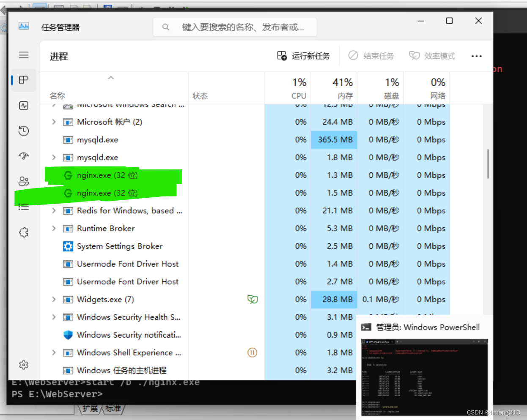Click the 进程 page heading
Viewport: 527px width, 420px height.
(x=59, y=56)
